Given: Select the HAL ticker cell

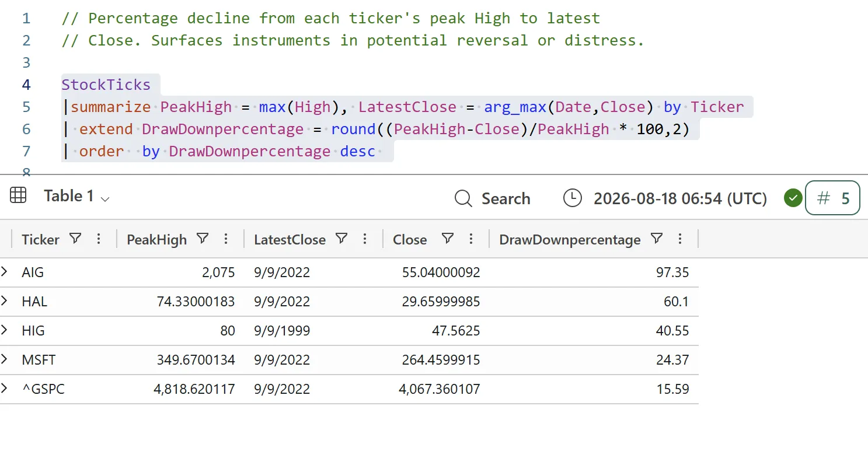Looking at the screenshot, I should (x=34, y=302).
